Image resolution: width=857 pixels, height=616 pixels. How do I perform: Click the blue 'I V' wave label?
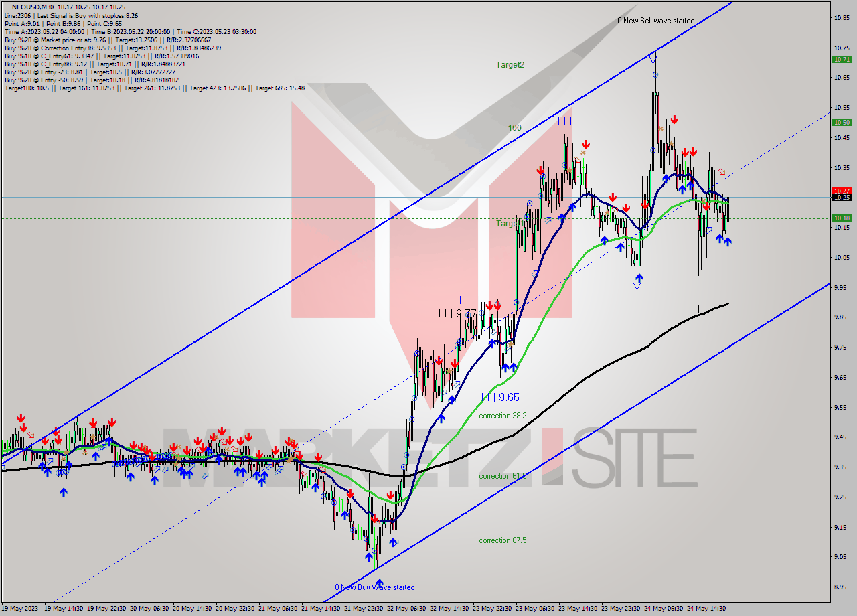point(634,286)
